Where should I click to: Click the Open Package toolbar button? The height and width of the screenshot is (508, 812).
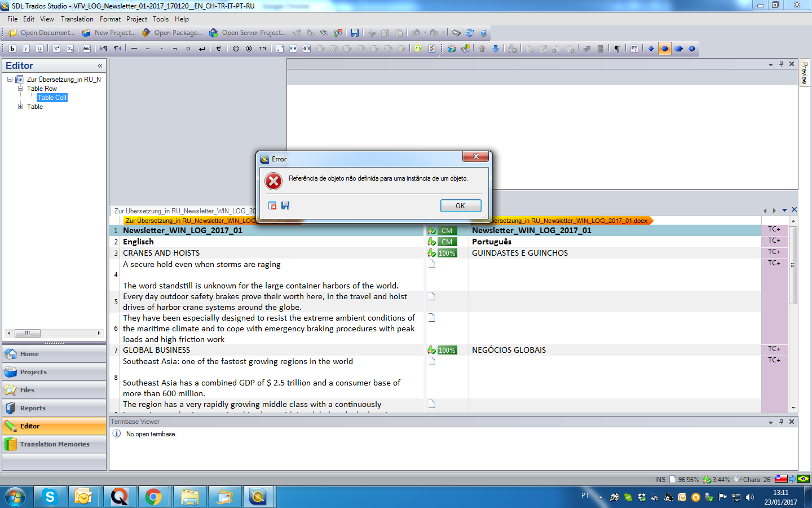[x=172, y=33]
